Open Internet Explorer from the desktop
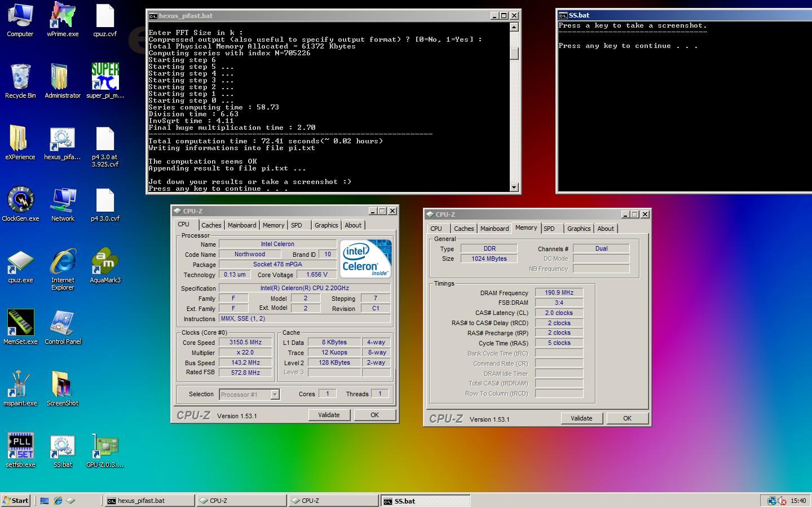 (63, 270)
